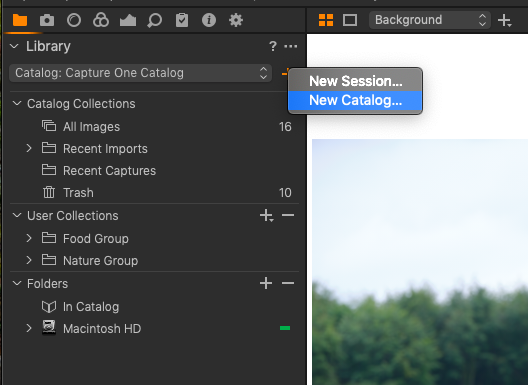The image size is (528, 385).
Task: Click the All Images count 16
Action: tap(285, 127)
